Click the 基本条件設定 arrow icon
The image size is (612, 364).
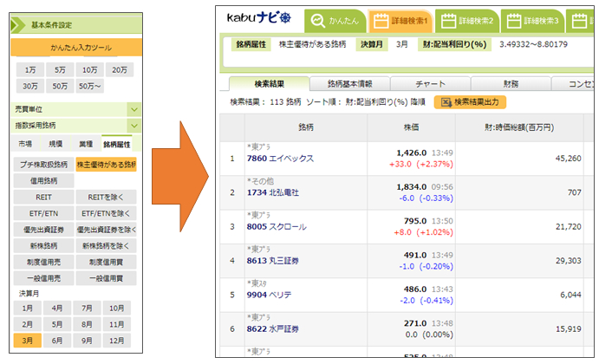[17, 25]
